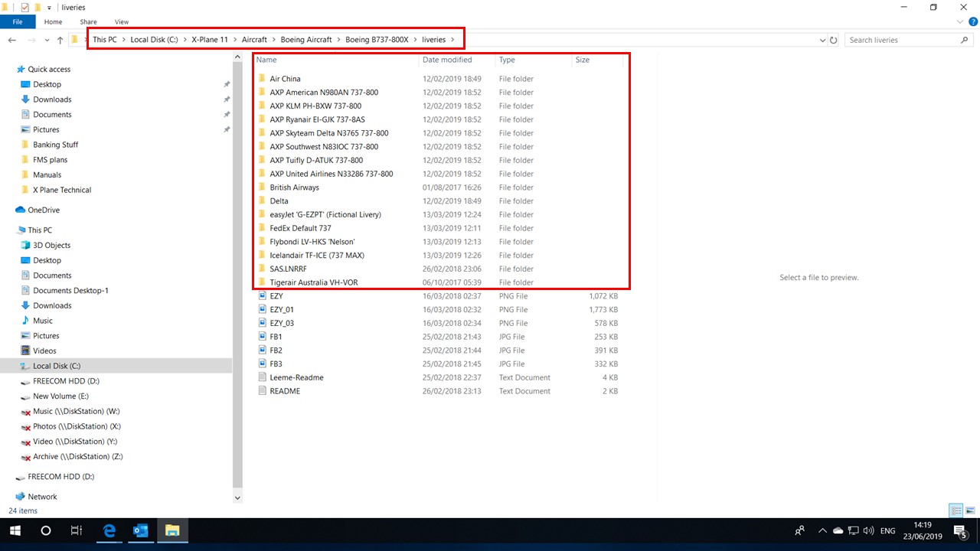The height and width of the screenshot is (551, 980).
Task: Open the address bar history dropdown
Action: point(822,40)
